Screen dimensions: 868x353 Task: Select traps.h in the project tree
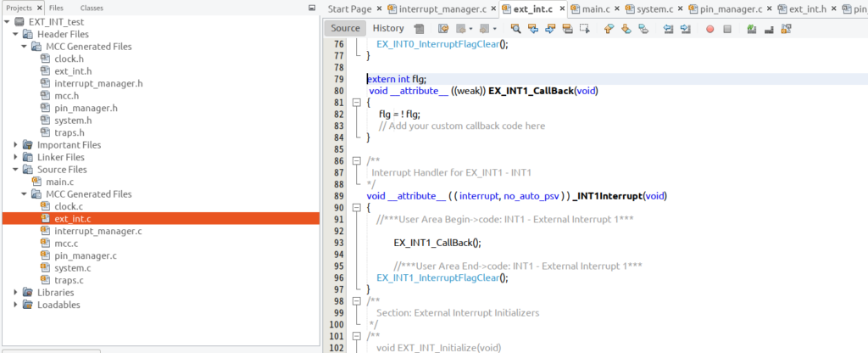click(x=70, y=132)
